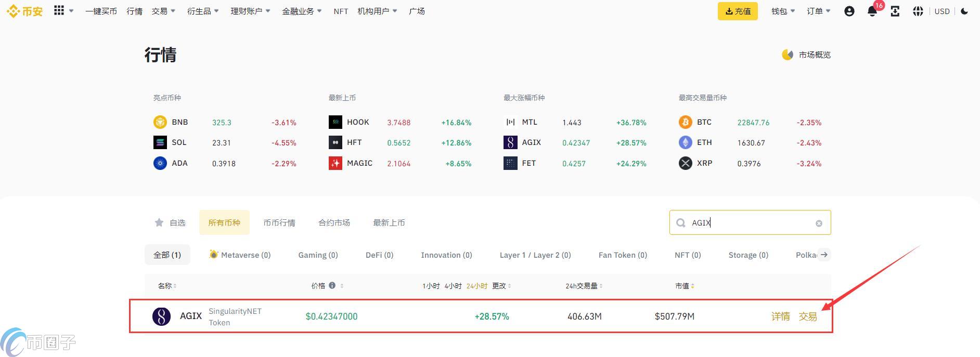The image size is (980, 357).
Task: Select the Fan Token (0) filter
Action: point(623,255)
